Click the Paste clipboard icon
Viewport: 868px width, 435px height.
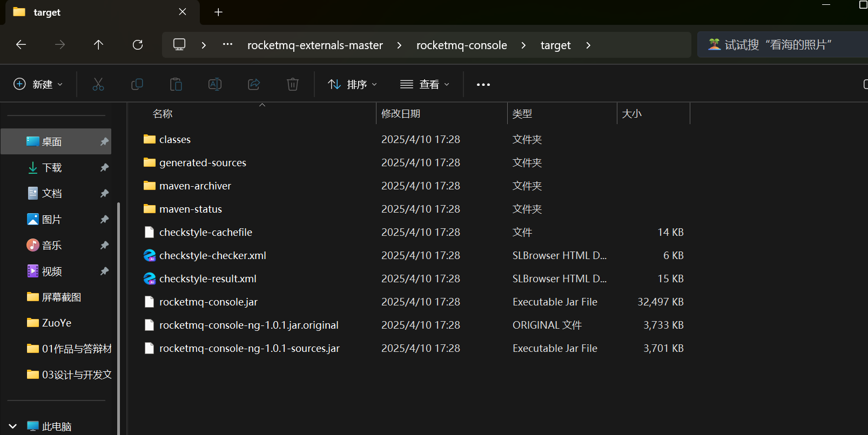pyautogui.click(x=176, y=84)
